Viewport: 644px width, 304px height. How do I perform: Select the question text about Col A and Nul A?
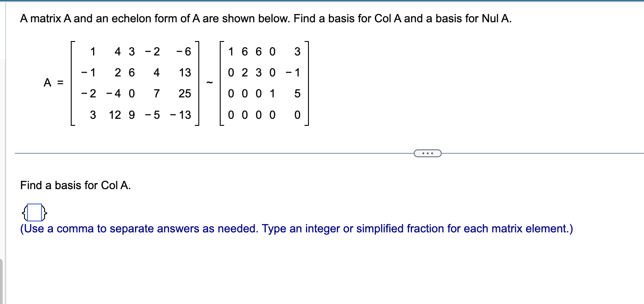tap(265, 18)
